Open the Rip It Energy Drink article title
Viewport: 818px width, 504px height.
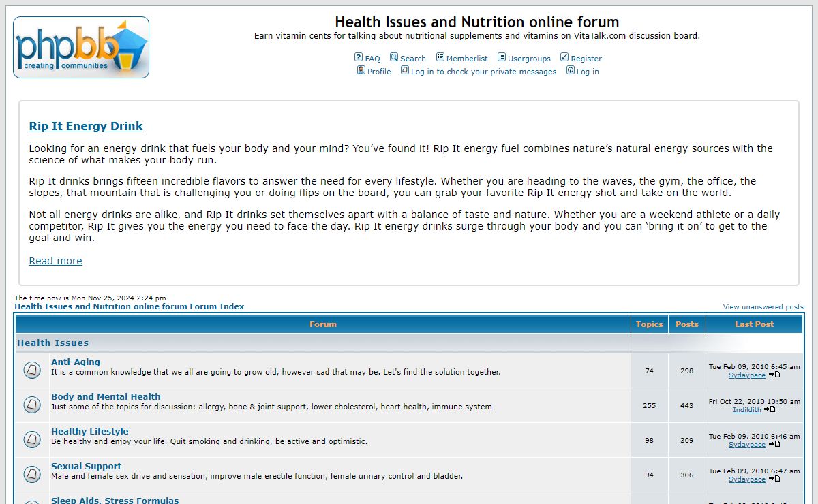[x=86, y=126]
